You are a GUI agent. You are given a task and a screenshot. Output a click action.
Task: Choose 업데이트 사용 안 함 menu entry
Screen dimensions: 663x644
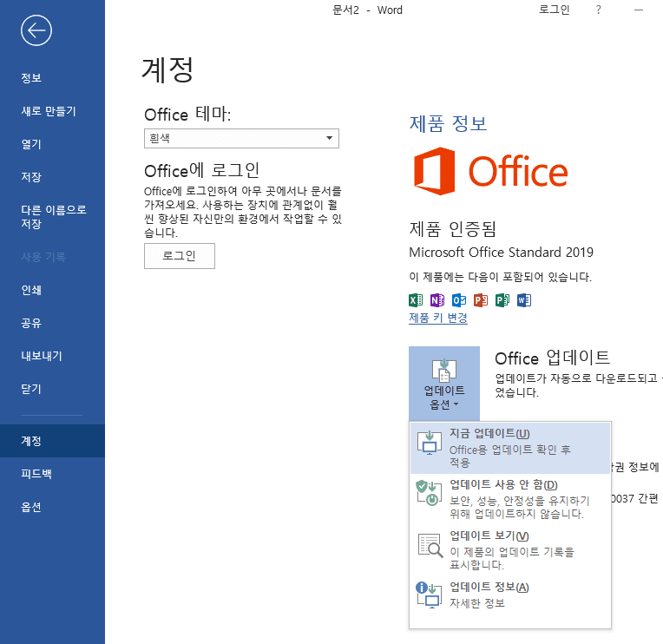click(510, 499)
